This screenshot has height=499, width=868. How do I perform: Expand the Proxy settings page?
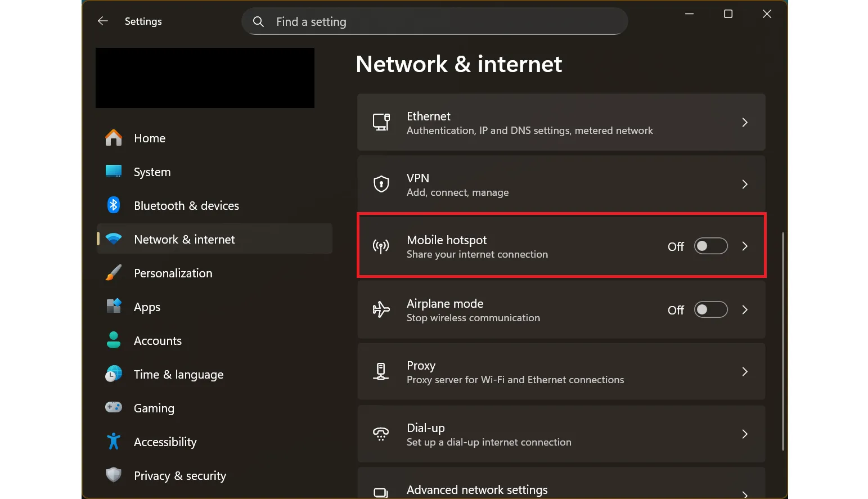pos(745,371)
